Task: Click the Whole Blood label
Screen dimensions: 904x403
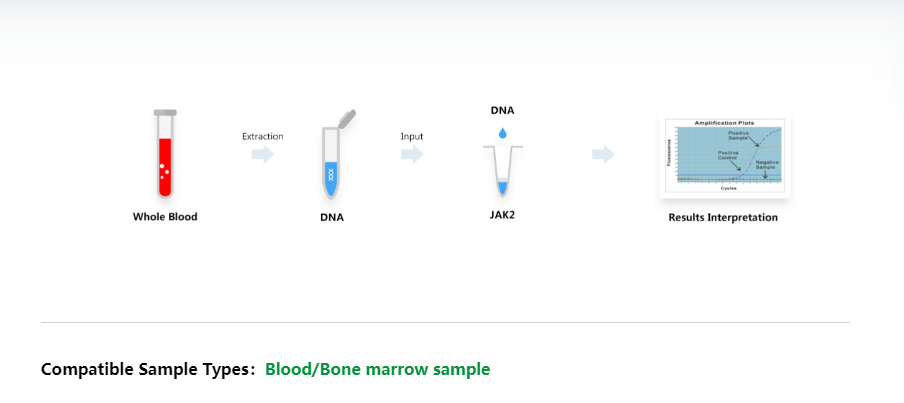Action: tap(165, 217)
